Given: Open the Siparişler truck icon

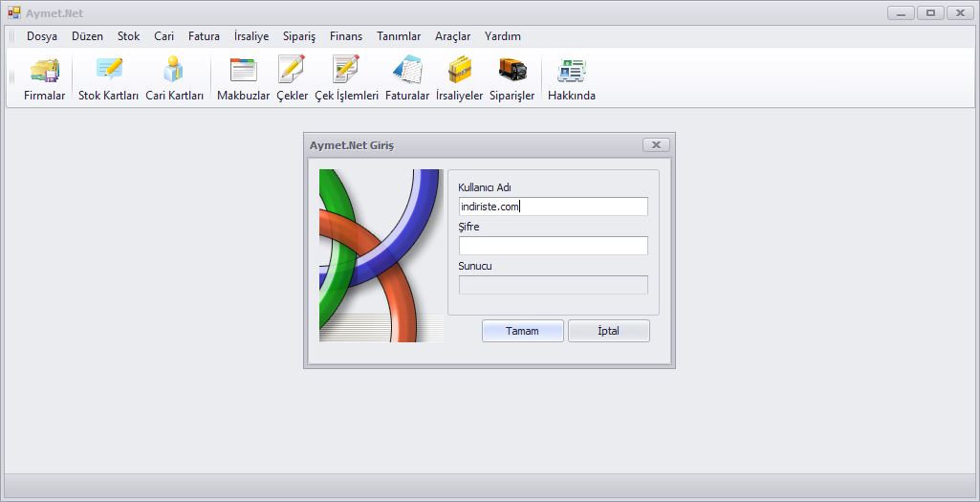Looking at the screenshot, I should 512,78.
